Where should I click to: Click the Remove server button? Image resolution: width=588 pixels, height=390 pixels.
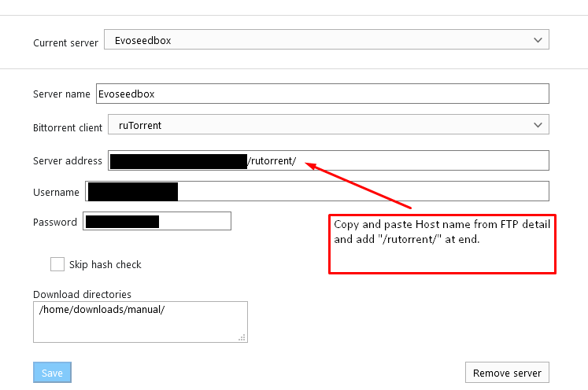tap(507, 373)
